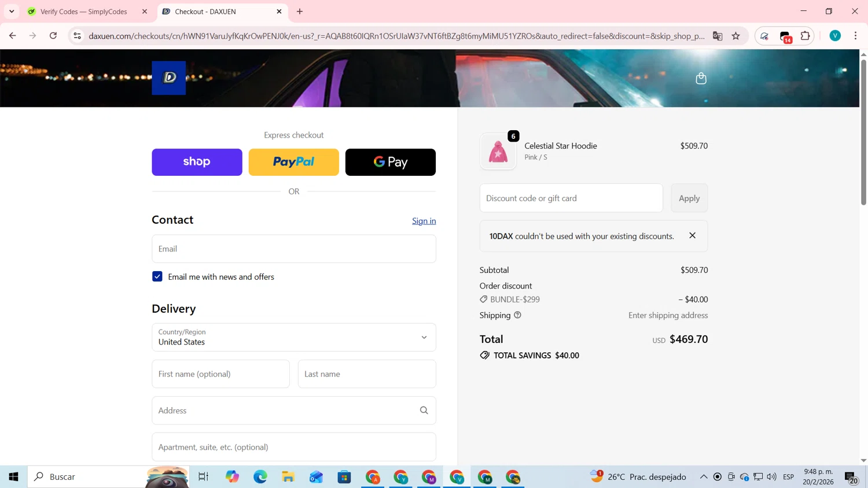Click the First name (optional) field

(x=220, y=374)
